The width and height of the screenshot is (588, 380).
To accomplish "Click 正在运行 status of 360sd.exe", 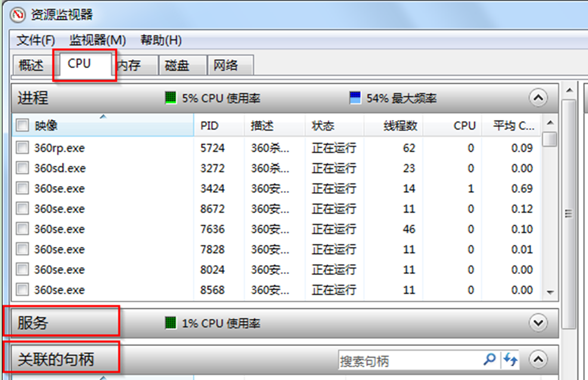I will pyautogui.click(x=334, y=168).
